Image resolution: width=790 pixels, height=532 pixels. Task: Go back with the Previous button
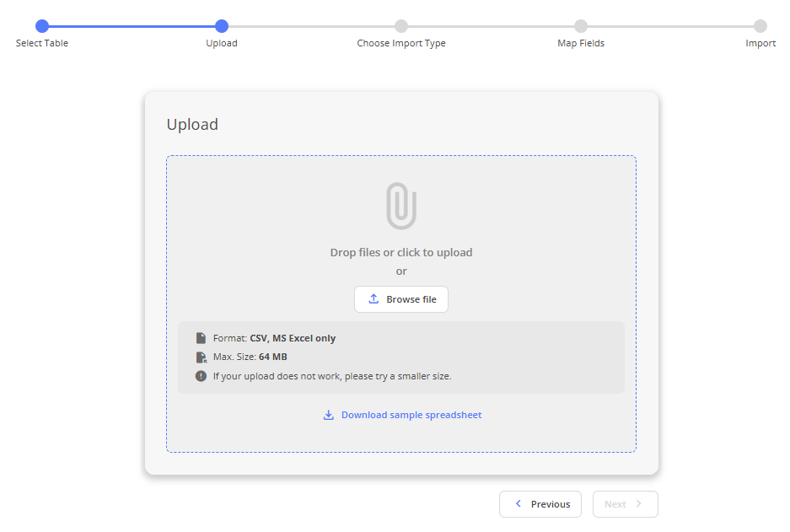pyautogui.click(x=540, y=504)
